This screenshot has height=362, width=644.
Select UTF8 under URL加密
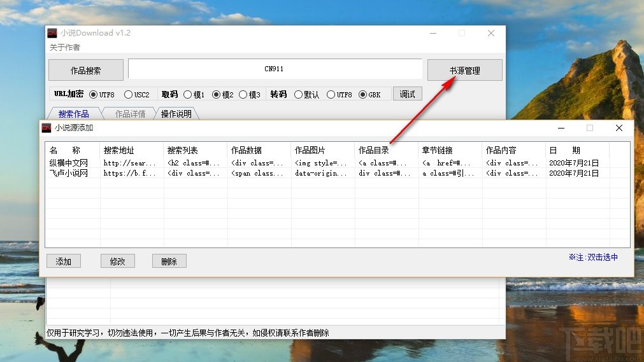(x=102, y=94)
